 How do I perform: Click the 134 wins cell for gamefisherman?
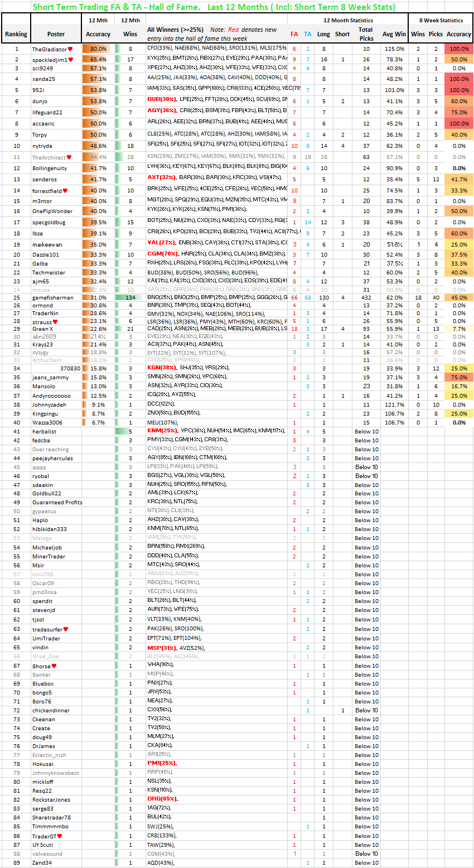[x=130, y=298]
